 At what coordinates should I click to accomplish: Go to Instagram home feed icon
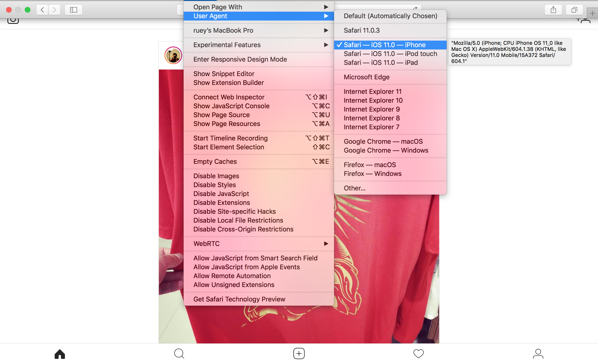60,354
